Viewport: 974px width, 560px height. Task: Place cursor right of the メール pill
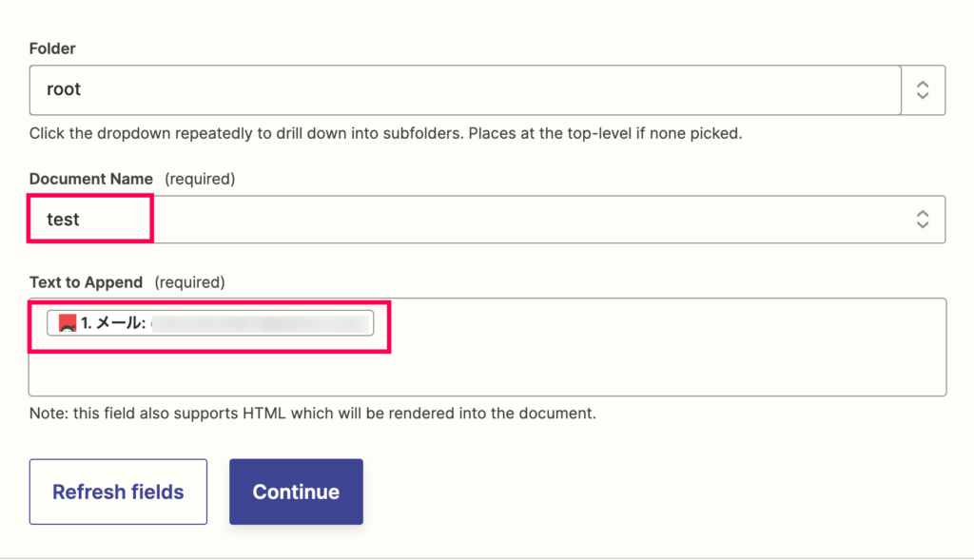click(658, 323)
